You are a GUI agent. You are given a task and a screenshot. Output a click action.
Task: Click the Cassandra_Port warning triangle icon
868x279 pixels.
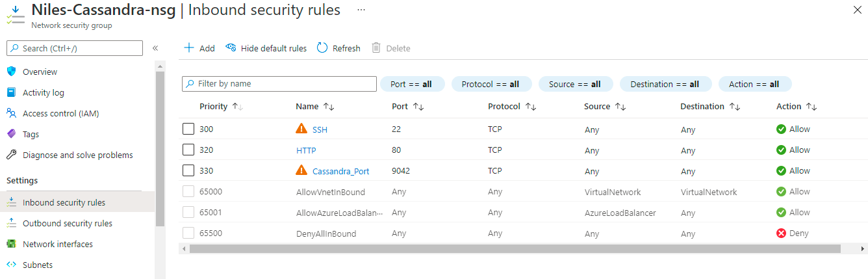point(301,170)
